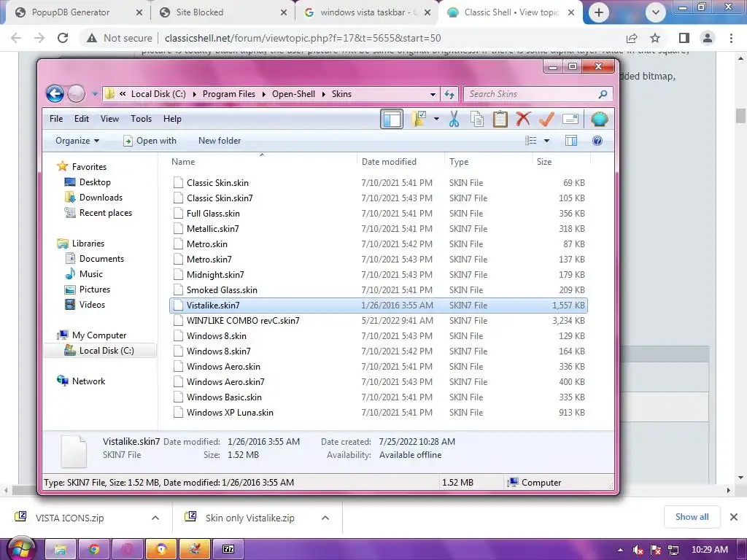Click the orange checkmark Properties icon

pos(546,119)
